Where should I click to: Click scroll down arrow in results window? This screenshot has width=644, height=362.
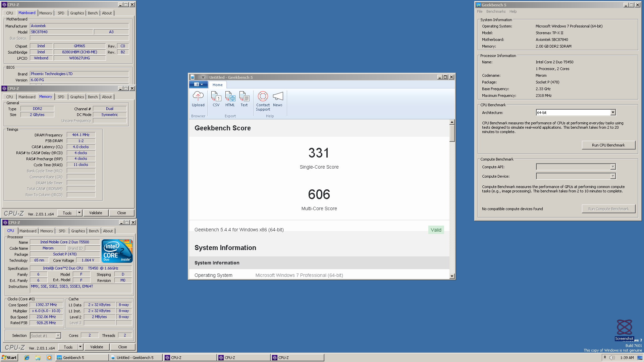click(452, 276)
